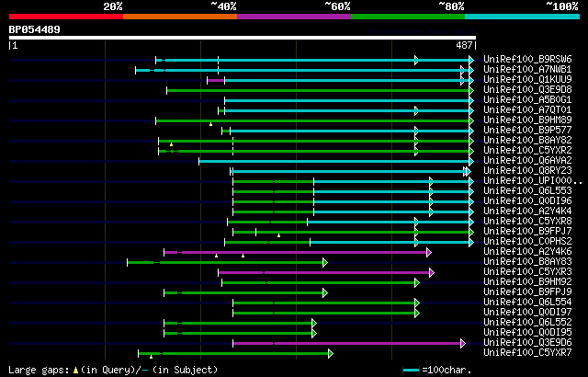Click the BP054489 query name
The height and width of the screenshot is (377, 588).
[35, 29]
